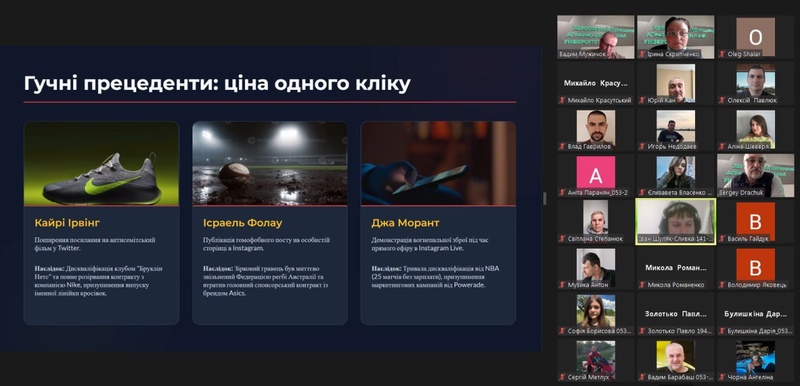This screenshot has width=800, height=386.
Task: Click muted mic icon for Юрій Кан
Action: pyautogui.click(x=642, y=100)
